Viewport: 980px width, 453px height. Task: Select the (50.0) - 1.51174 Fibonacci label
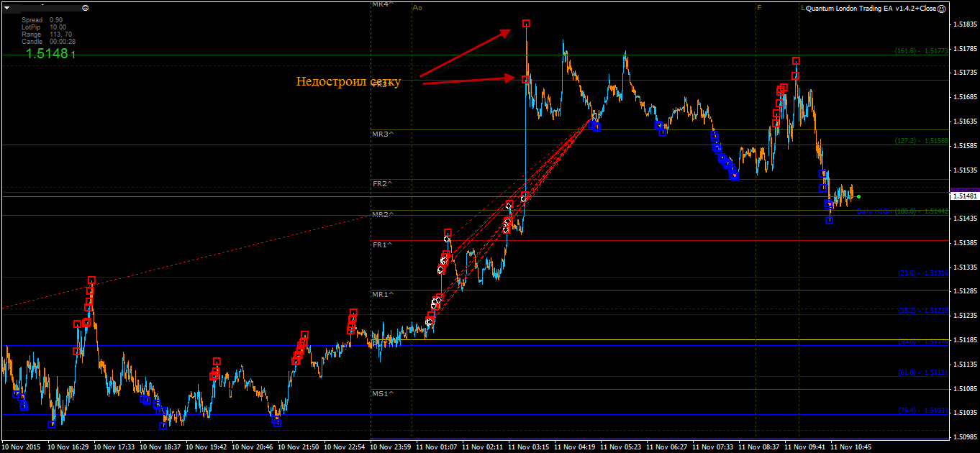(923, 342)
